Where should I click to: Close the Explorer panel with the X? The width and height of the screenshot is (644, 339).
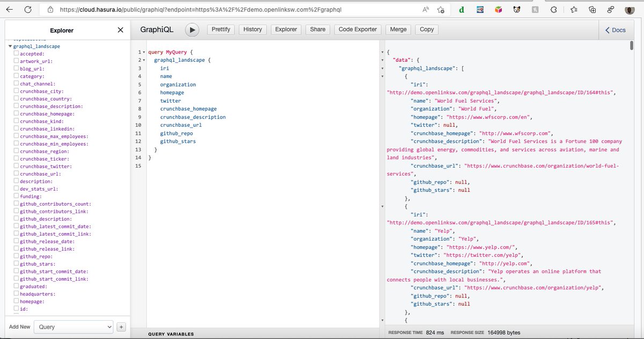click(x=120, y=30)
